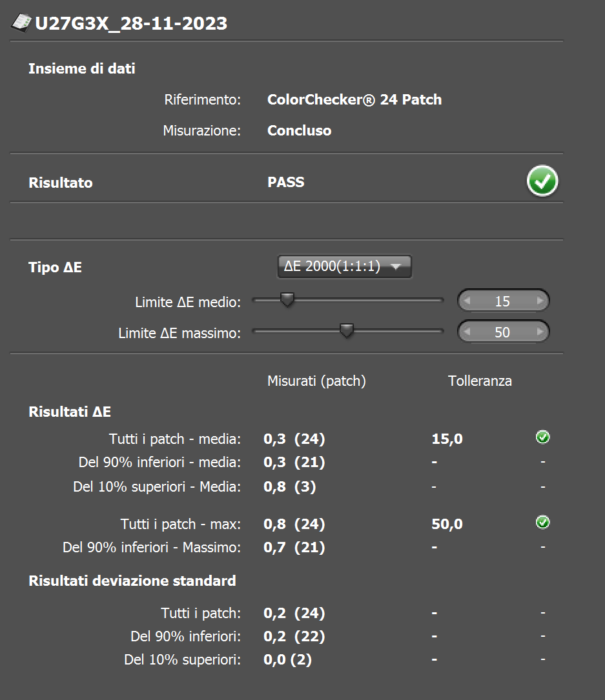Click measured value for Del 10% superiori - Media

[289, 486]
